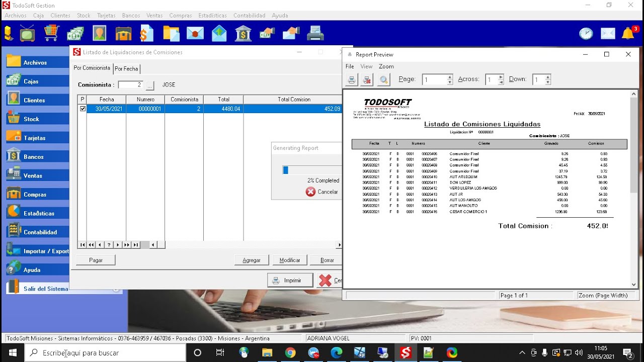Click the Agregar button
Screen dimensions: 644x362
pos(252,260)
